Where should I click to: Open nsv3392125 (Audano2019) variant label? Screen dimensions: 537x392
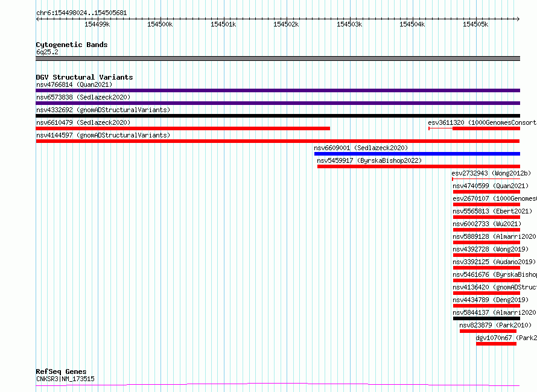pyautogui.click(x=494, y=262)
